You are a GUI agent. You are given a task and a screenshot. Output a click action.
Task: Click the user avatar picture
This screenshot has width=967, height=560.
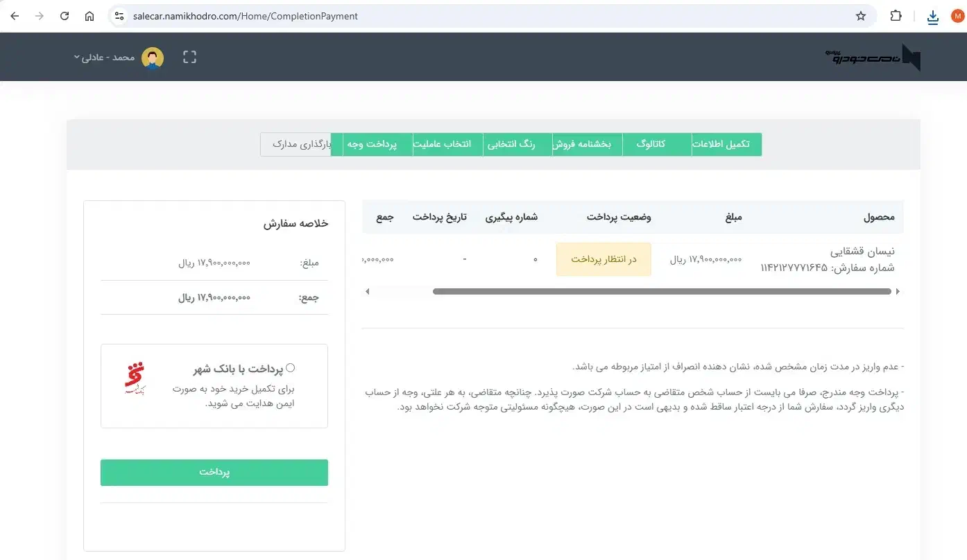(153, 58)
